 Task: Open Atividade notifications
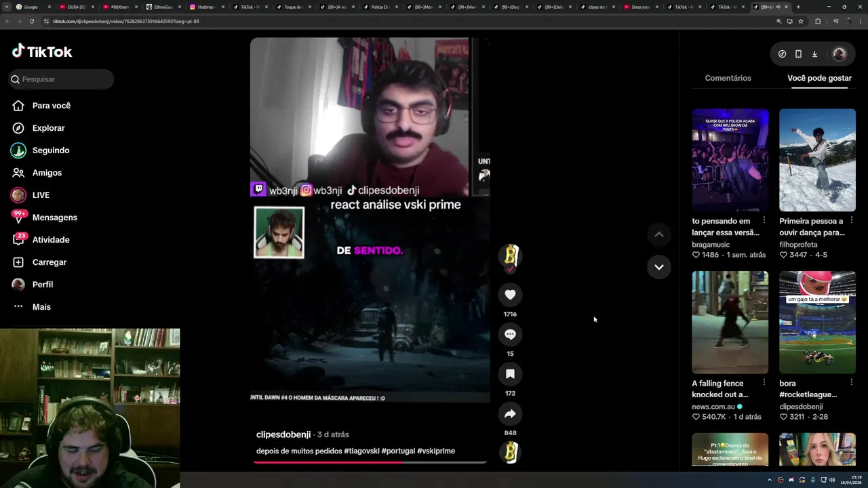41,240
